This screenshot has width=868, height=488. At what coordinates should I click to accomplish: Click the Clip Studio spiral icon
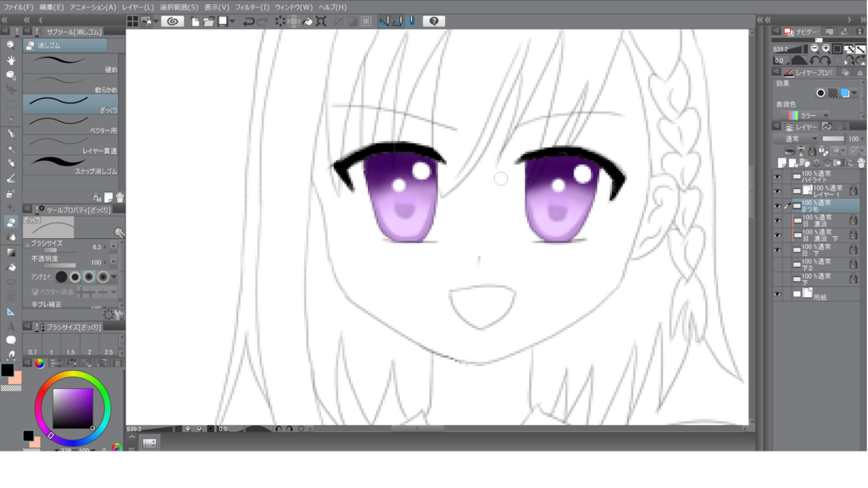point(173,21)
